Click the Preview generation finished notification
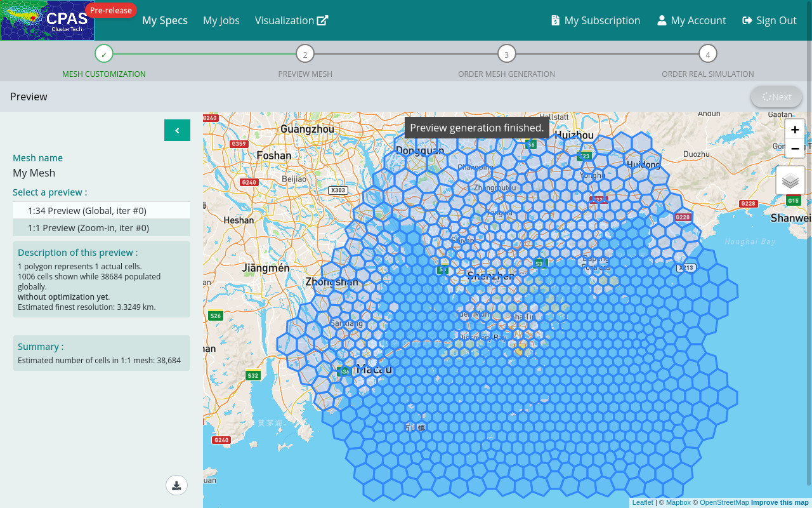This screenshot has height=508, width=812. click(477, 128)
